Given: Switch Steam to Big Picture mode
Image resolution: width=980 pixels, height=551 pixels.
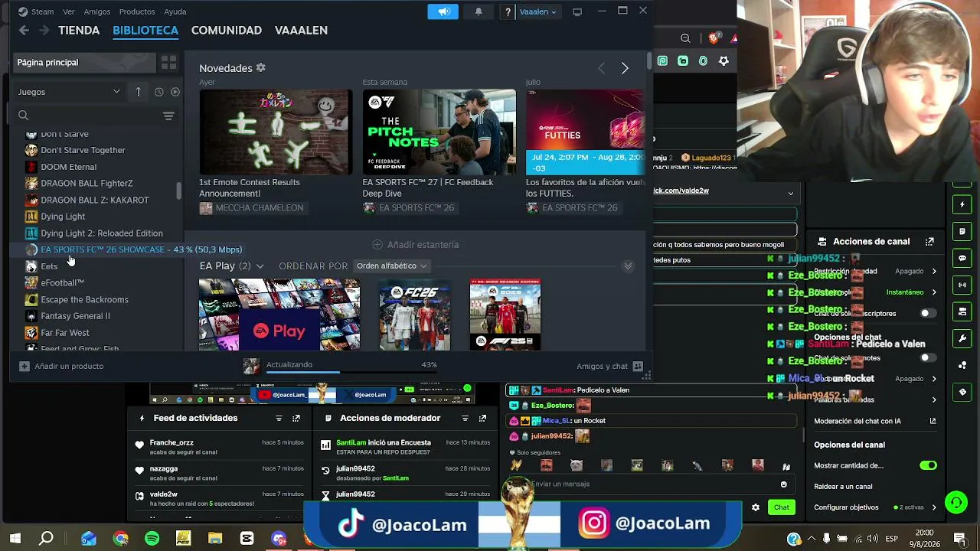Looking at the screenshot, I should point(577,11).
